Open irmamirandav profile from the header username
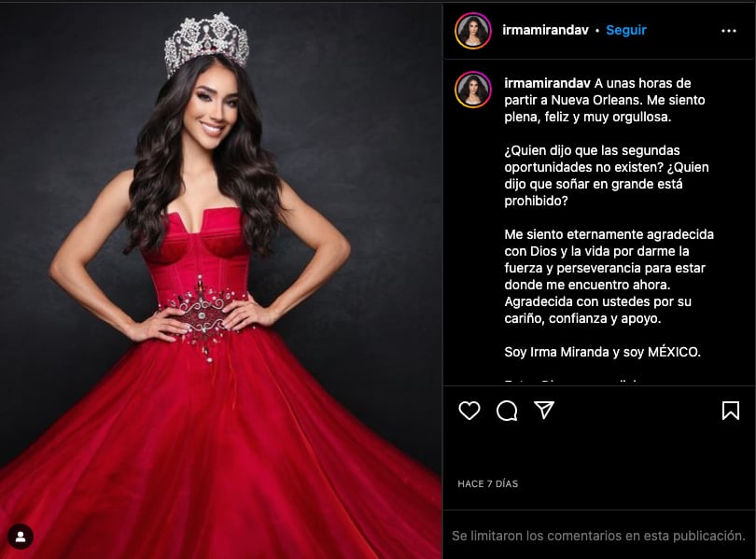The width and height of the screenshot is (756, 559). [545, 30]
